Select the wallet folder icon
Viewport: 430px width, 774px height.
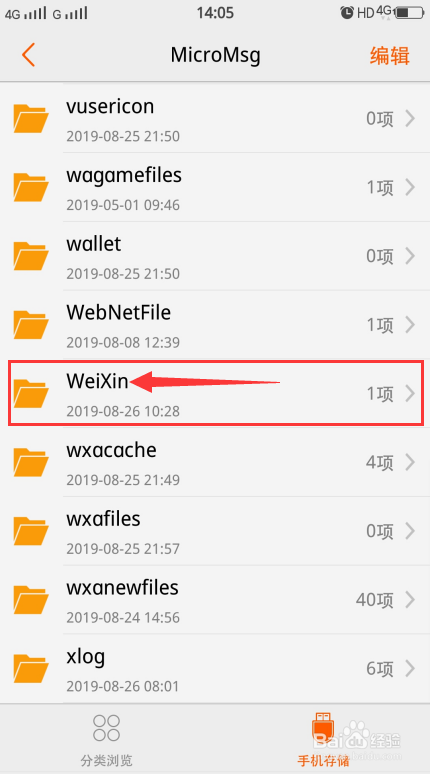pos(31,256)
